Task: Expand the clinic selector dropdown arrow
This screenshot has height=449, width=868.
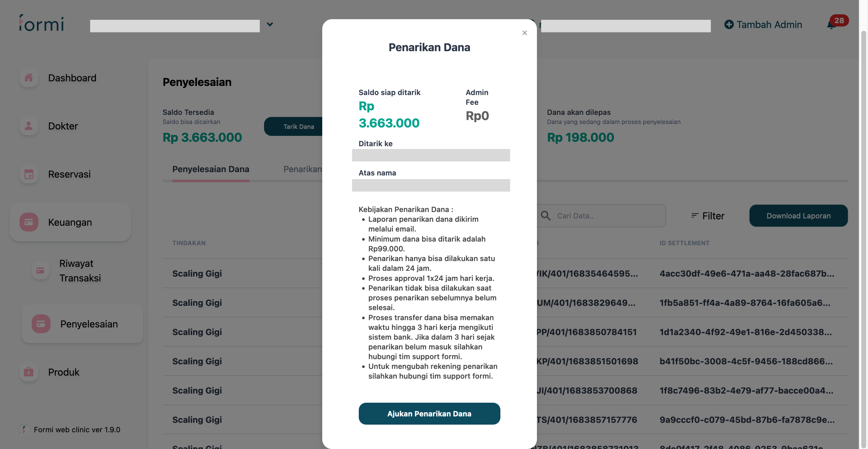Action: tap(270, 24)
